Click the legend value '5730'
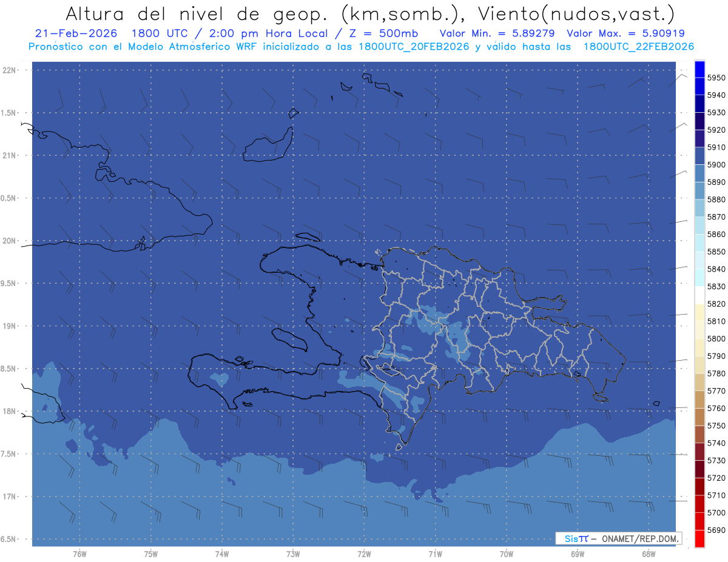728x562 pixels. [x=716, y=461]
